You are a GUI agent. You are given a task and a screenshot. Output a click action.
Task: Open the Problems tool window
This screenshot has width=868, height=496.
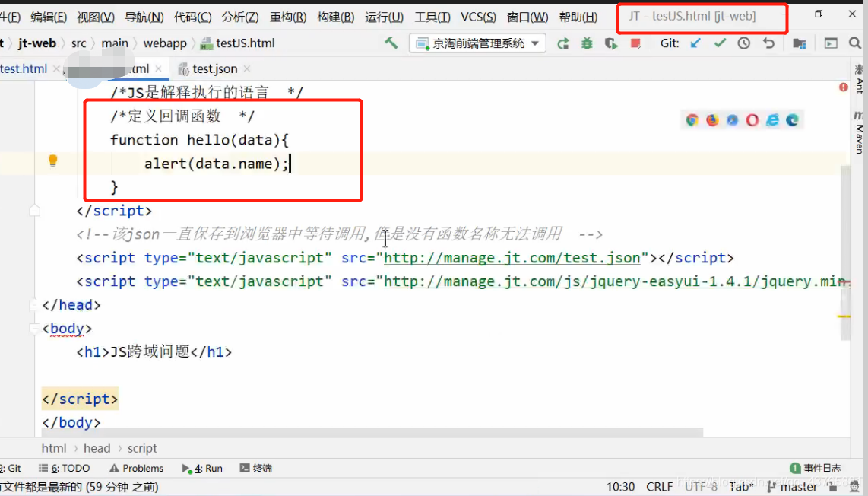[137, 469]
